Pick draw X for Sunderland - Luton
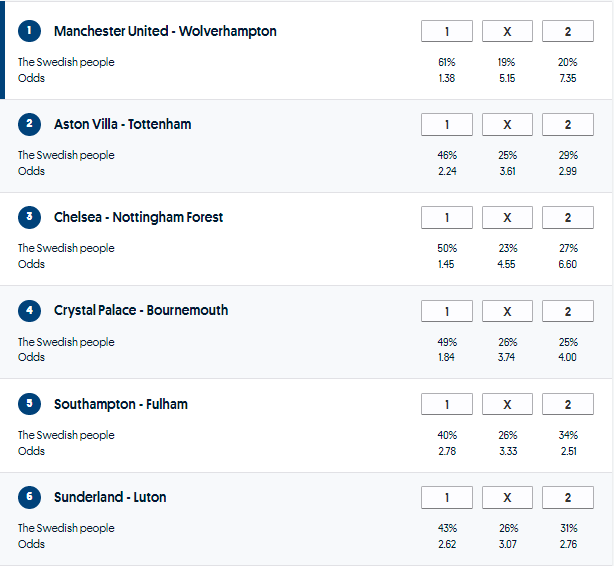 click(x=507, y=497)
